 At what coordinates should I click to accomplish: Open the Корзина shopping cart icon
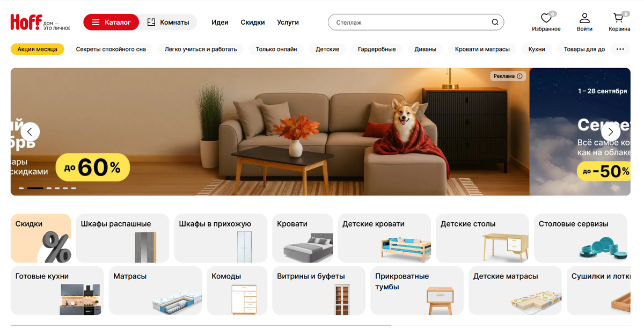point(619,19)
